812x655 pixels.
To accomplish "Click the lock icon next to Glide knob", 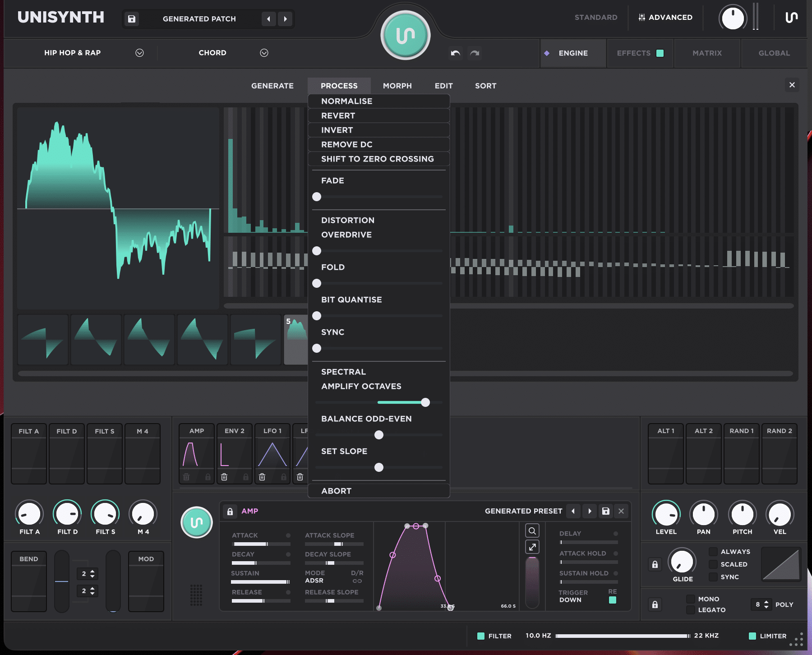I will [655, 564].
